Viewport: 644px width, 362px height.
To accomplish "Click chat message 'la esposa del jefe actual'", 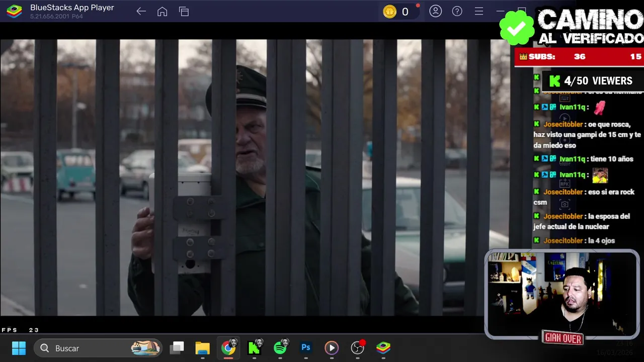I will 582,221.
